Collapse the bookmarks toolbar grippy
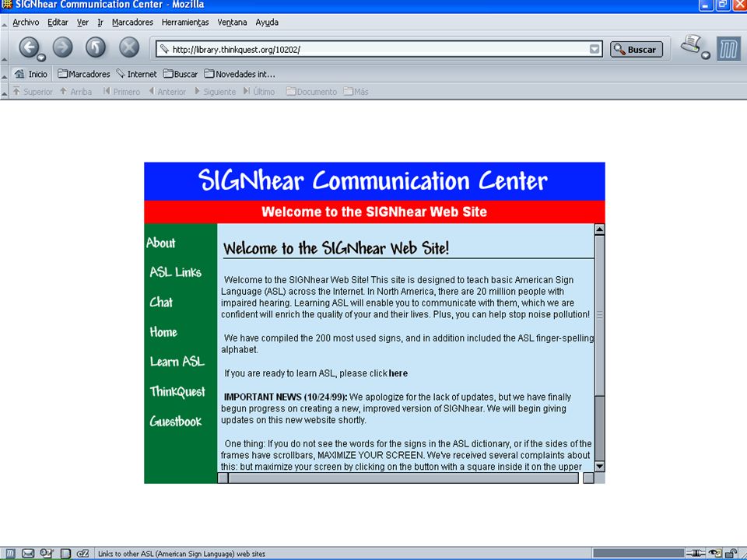Viewport: 747px width, 560px height. 5,75
